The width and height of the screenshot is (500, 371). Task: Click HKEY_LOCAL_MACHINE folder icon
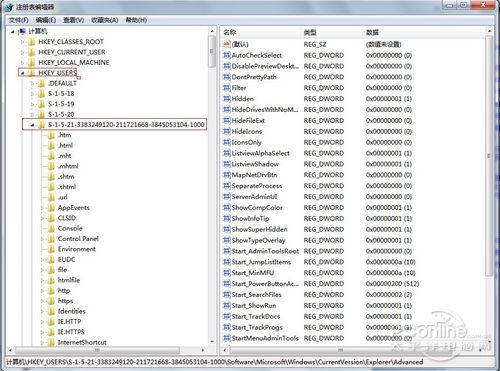tap(31, 63)
